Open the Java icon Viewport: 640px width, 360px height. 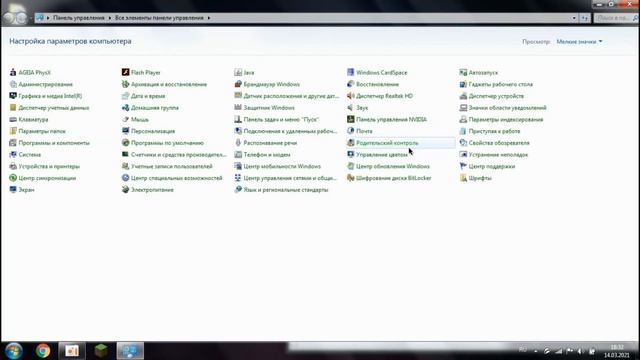[238, 73]
